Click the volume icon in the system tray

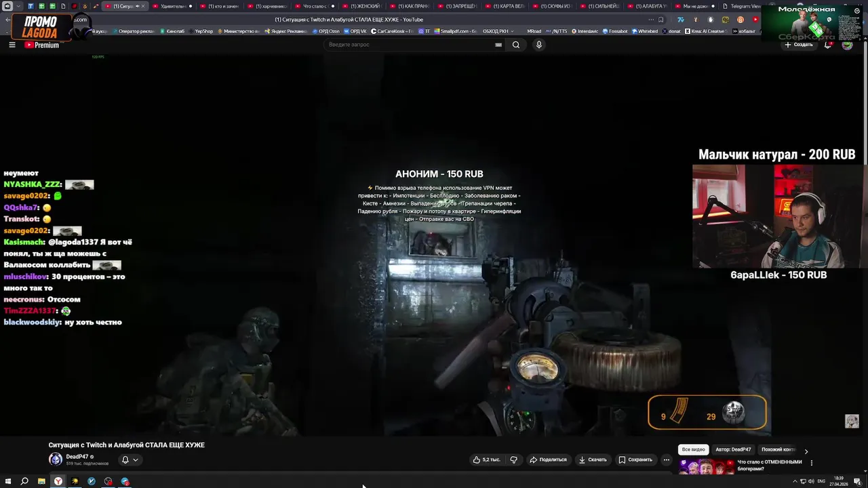click(x=811, y=481)
